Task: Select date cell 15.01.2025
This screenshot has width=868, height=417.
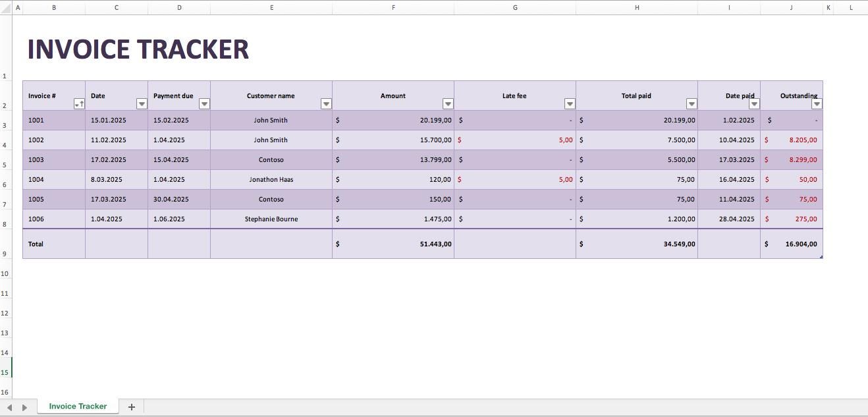Action: tap(117, 121)
